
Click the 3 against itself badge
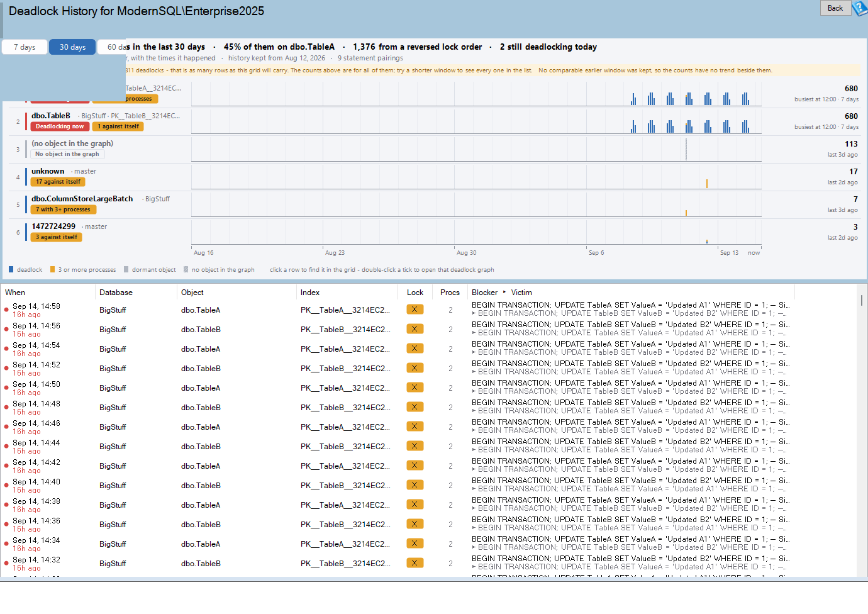pyautogui.click(x=57, y=237)
